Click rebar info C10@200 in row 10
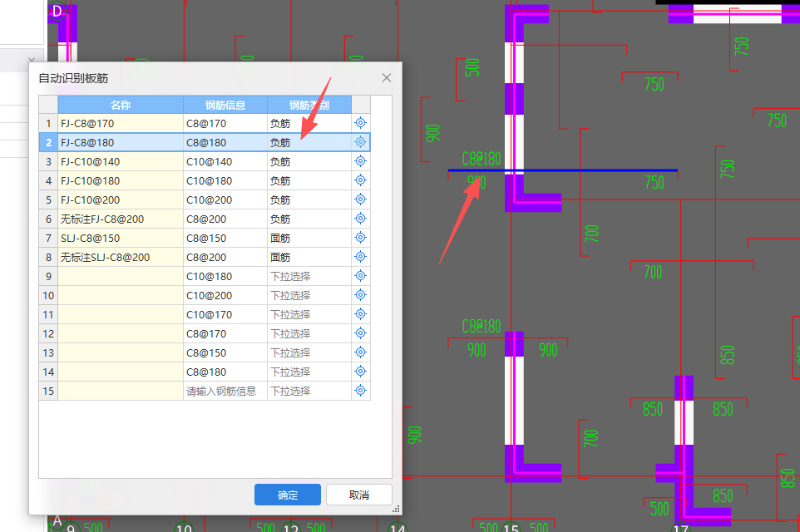This screenshot has width=800, height=532. 225,295
